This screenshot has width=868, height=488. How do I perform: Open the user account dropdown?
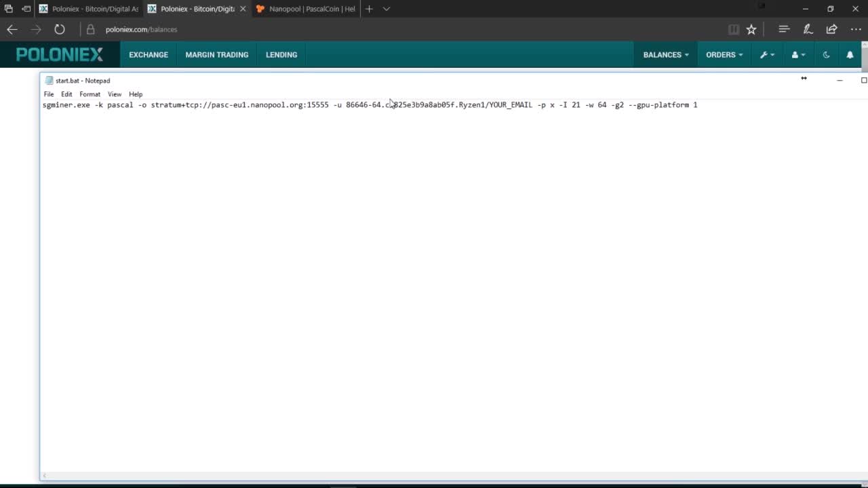[798, 55]
